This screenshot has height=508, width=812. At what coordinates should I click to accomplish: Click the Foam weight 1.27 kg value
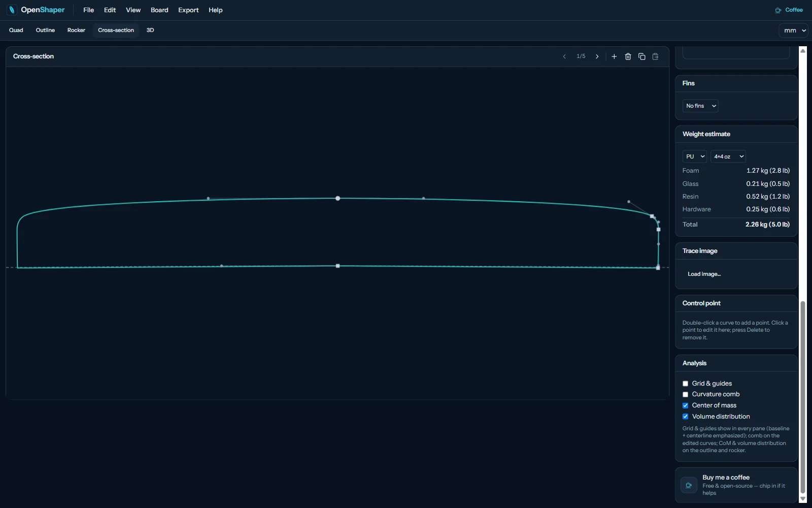coord(768,171)
